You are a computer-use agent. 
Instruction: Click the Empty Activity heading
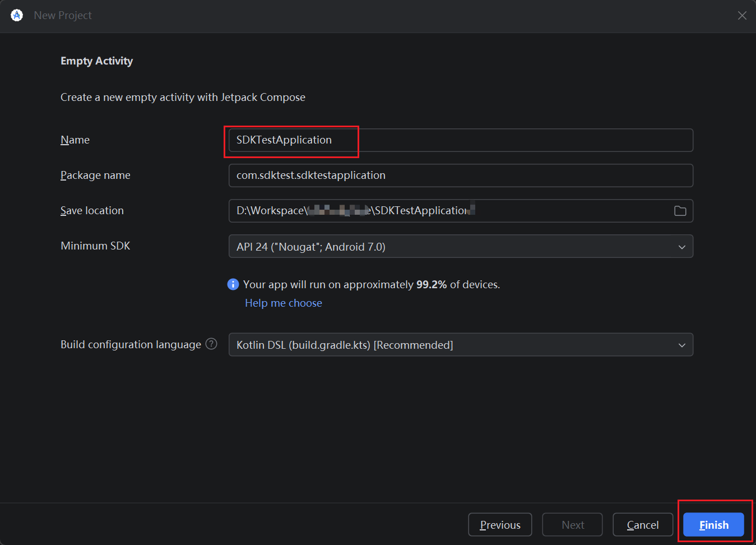coord(96,61)
